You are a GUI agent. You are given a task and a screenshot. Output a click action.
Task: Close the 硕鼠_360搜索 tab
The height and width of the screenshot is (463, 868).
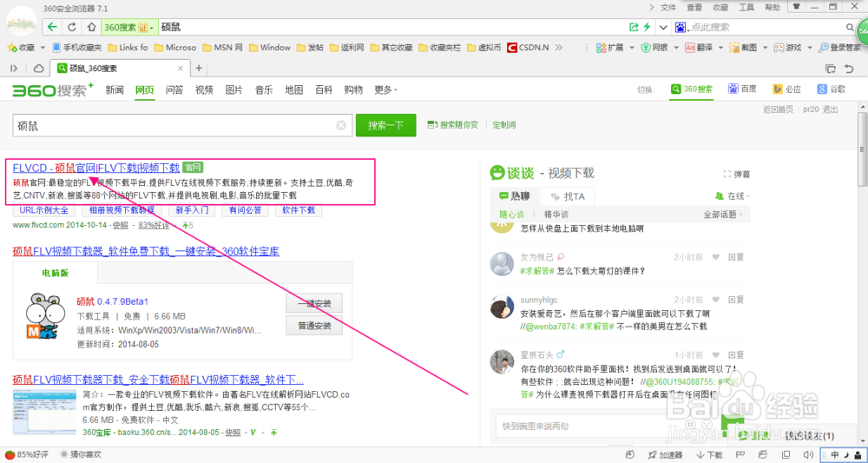[180, 69]
